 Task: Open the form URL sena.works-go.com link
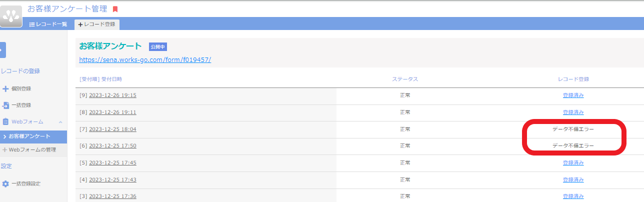click(x=145, y=59)
